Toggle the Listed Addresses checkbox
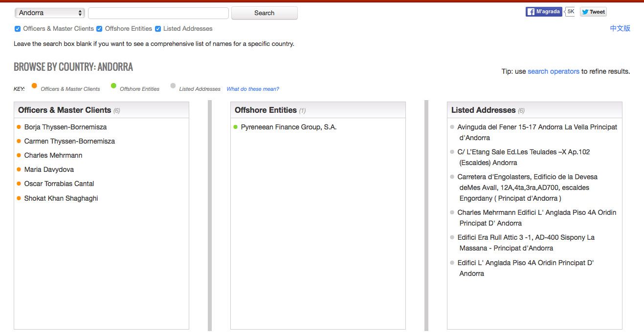This screenshot has height=334, width=644. click(158, 29)
